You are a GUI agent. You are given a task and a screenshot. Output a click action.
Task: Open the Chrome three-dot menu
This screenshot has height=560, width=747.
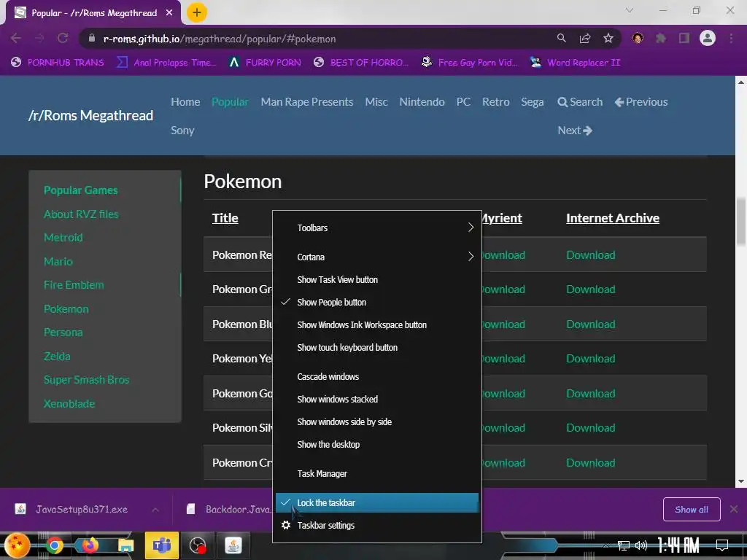pos(731,38)
